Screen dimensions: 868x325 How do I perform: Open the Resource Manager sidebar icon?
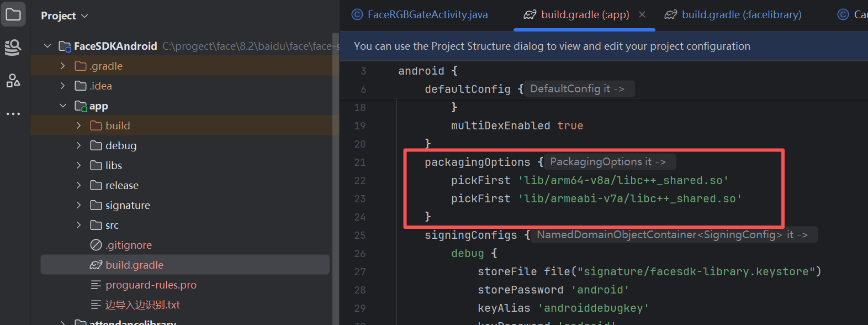click(x=13, y=48)
